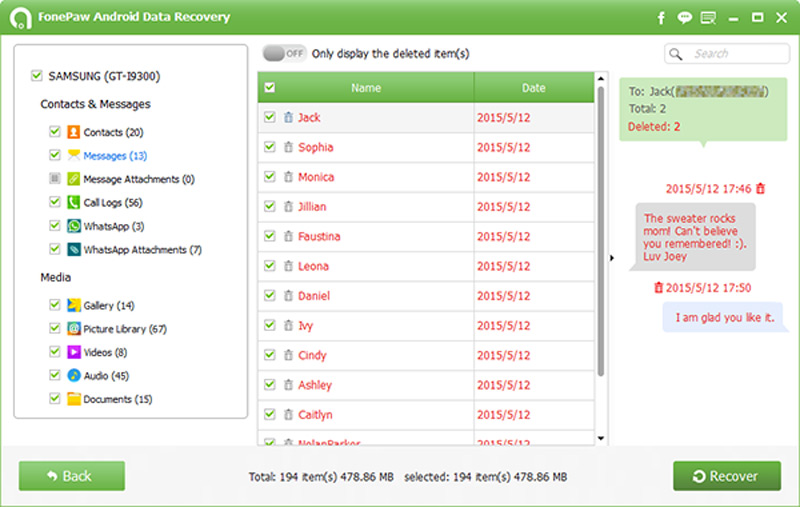The image size is (800, 507).
Task: Click the trash icon beside Jack
Action: pyautogui.click(x=288, y=117)
